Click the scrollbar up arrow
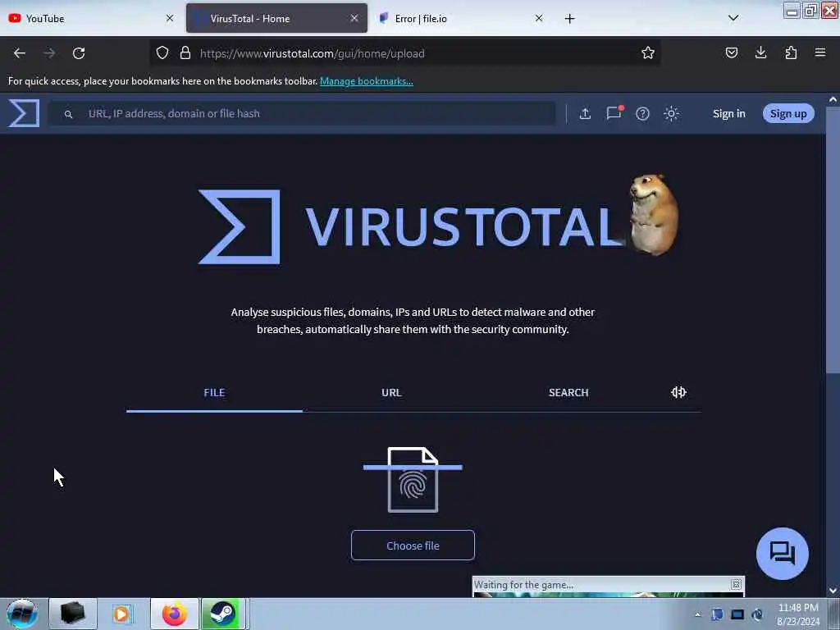Viewport: 840px width, 630px height. tap(833, 99)
